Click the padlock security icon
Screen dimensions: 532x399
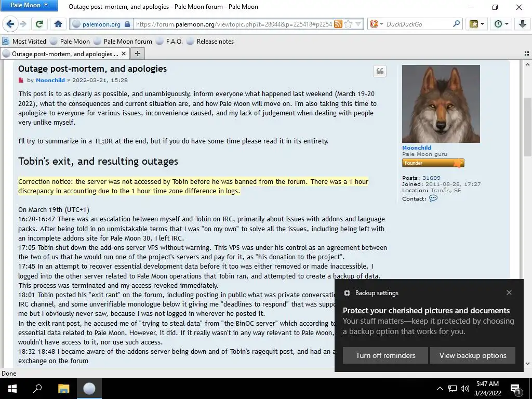(x=127, y=24)
